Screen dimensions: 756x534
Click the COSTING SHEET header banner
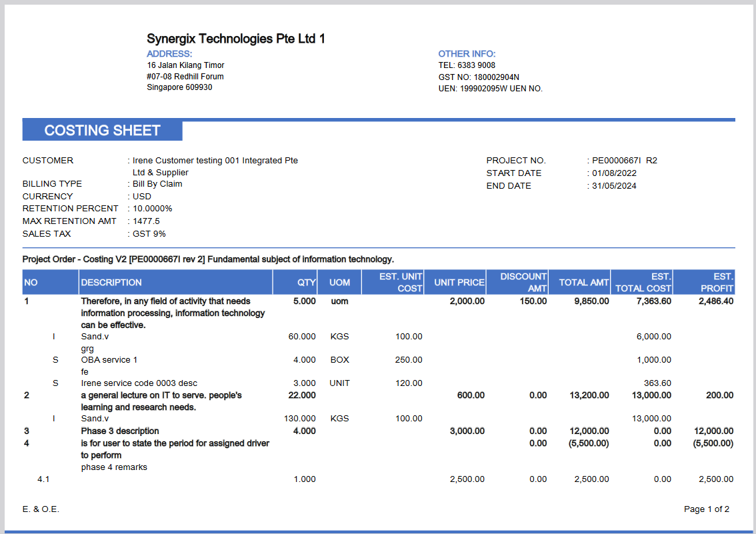point(101,130)
